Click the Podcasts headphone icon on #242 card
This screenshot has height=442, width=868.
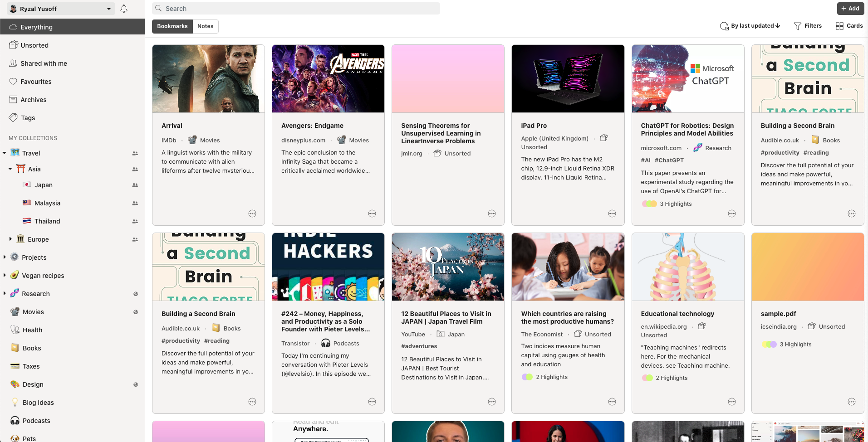pos(326,343)
